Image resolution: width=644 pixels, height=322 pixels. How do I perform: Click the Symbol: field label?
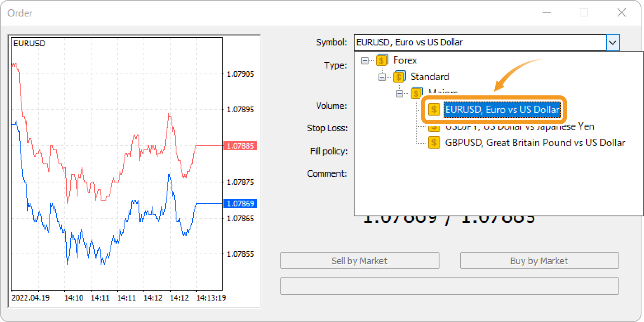click(x=331, y=43)
